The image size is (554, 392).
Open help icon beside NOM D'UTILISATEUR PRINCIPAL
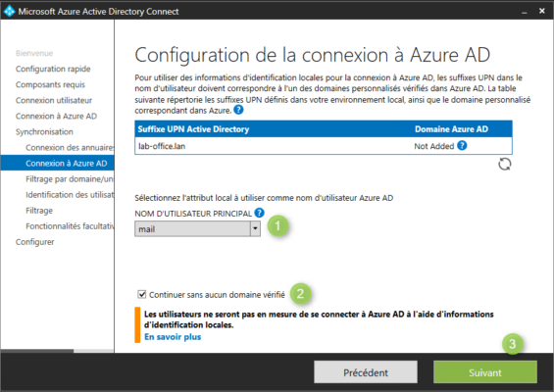[259, 213]
